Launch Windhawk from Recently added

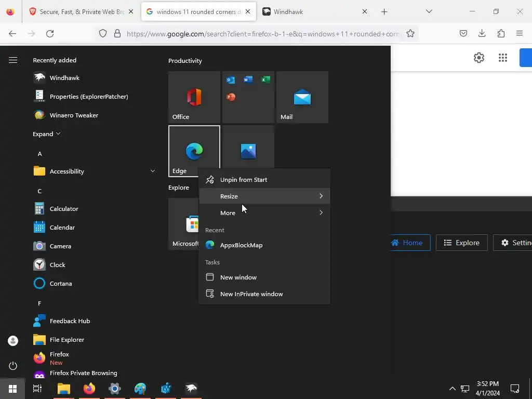[x=64, y=78]
